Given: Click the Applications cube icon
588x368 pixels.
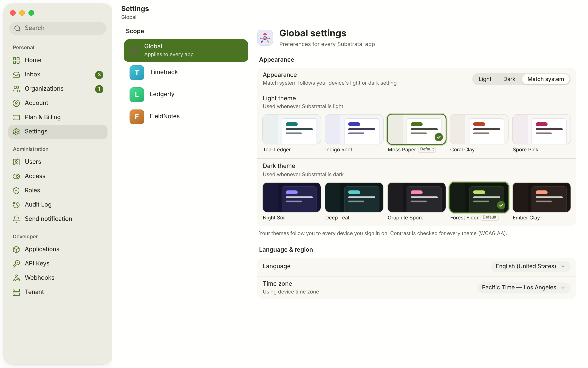Looking at the screenshot, I should point(16,249).
